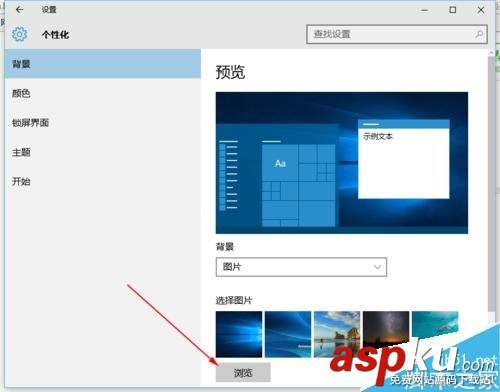This screenshot has height=392, width=500.
Task: Open 开始 settings page
Action: [103, 182]
